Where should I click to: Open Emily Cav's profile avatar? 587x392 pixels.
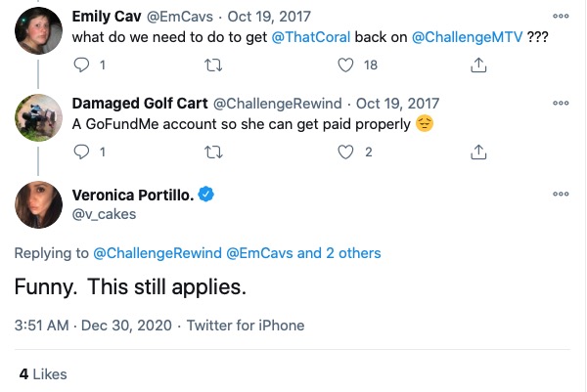pos(41,30)
